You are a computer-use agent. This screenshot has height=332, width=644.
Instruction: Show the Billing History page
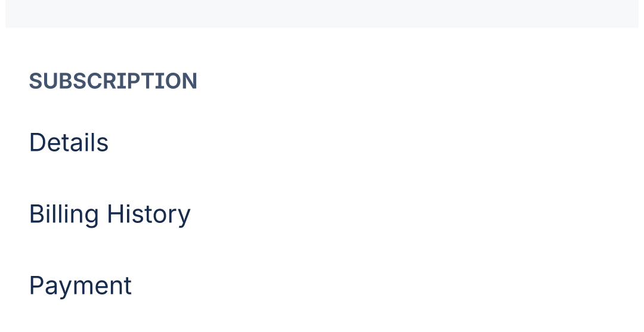coord(110,214)
